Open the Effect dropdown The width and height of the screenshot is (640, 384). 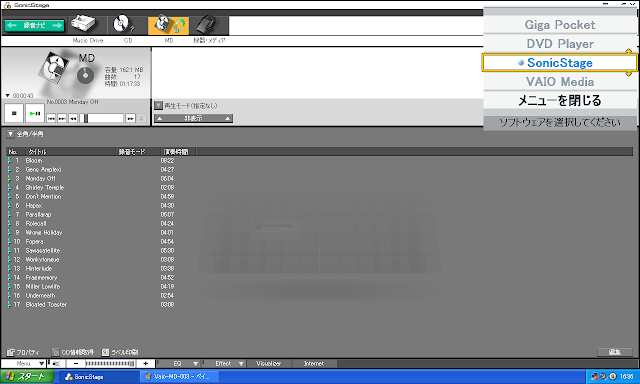pos(225,364)
